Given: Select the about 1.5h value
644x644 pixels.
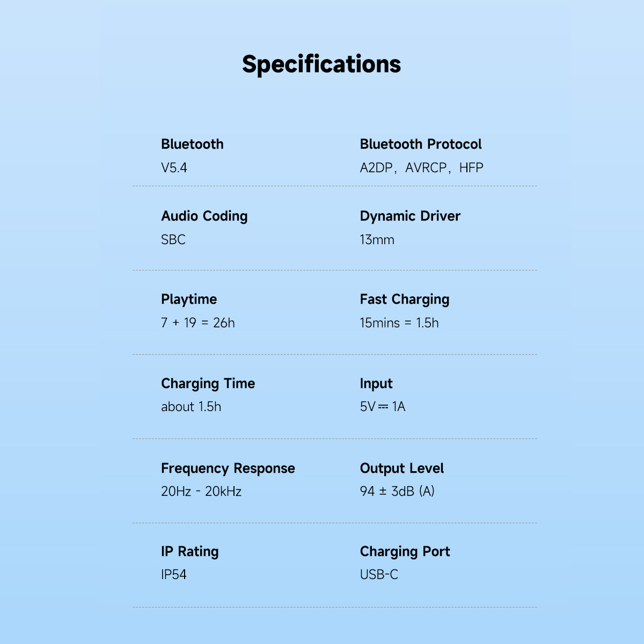Looking at the screenshot, I should 191,407.
